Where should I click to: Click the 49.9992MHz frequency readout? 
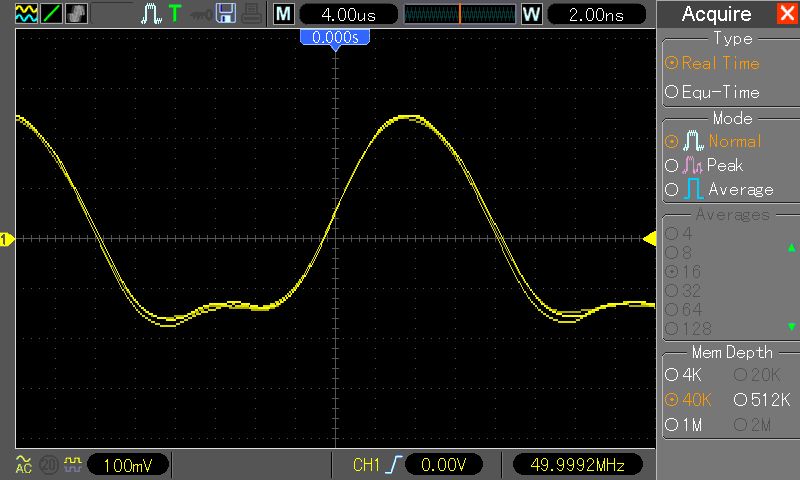coord(577,465)
